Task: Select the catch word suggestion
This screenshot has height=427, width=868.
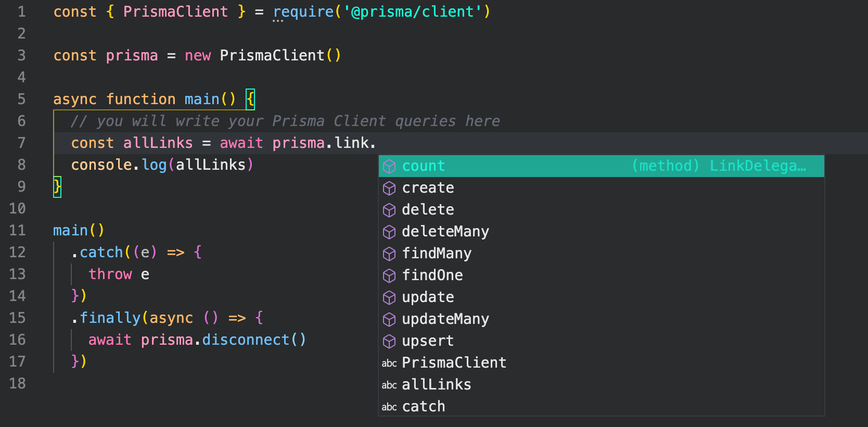Action: tap(602, 407)
